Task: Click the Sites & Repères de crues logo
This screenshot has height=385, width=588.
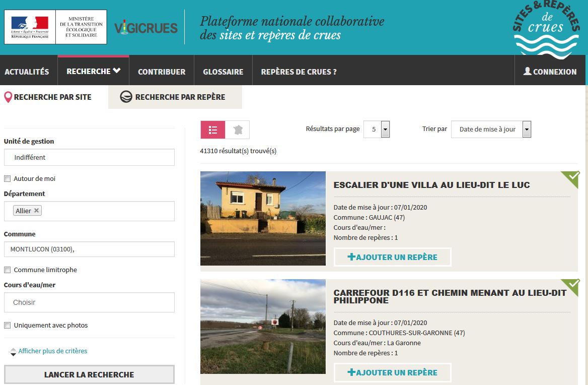Action: tap(546, 29)
